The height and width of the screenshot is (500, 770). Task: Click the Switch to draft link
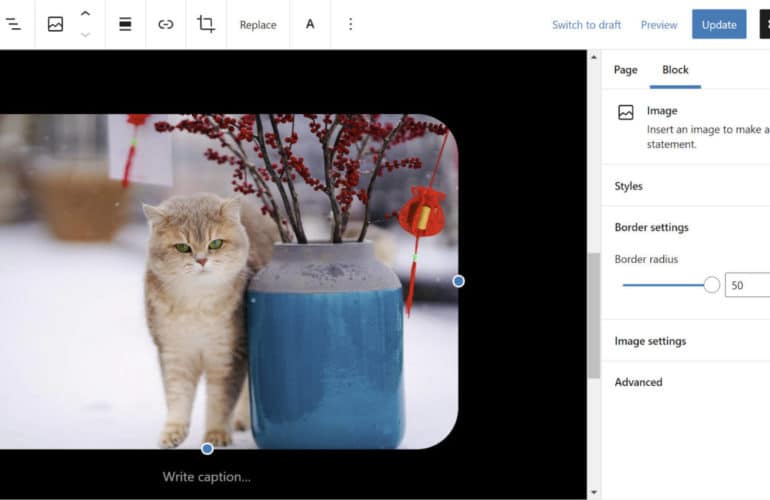pos(586,25)
